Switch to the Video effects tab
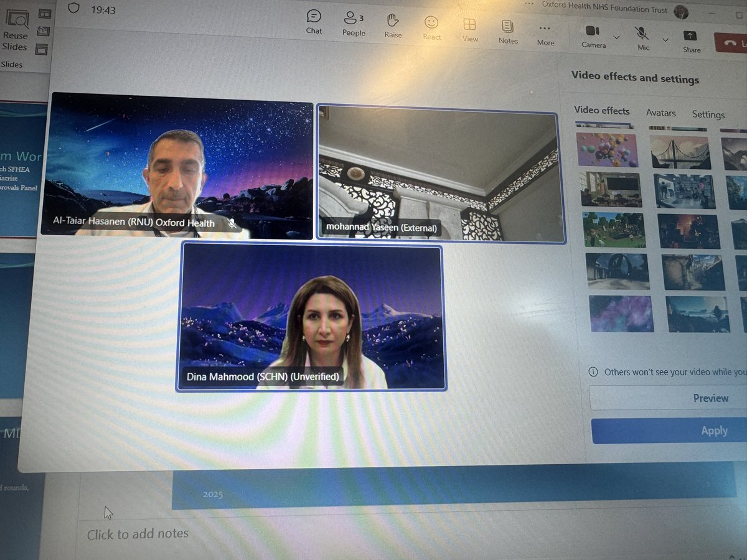747x560 pixels. [x=601, y=110]
